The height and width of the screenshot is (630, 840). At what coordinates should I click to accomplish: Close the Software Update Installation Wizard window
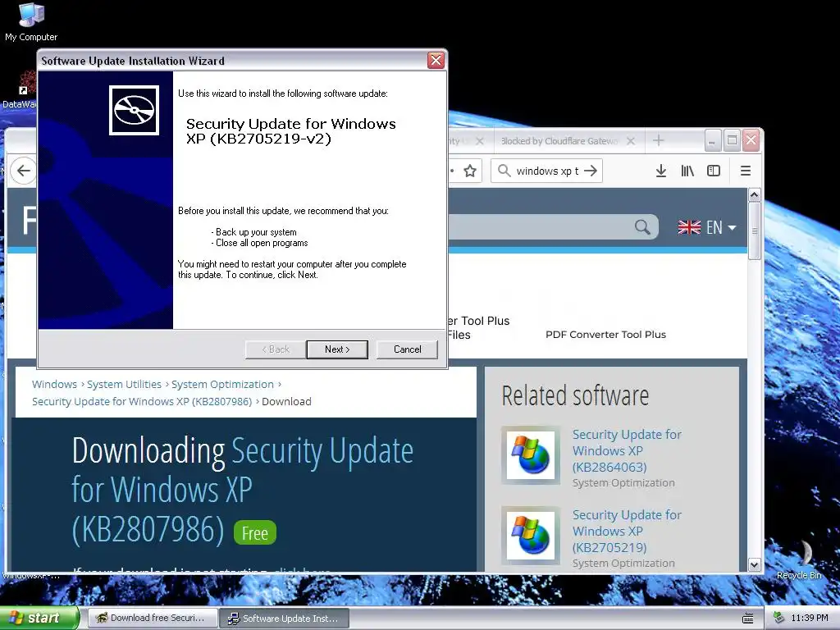[436, 61]
